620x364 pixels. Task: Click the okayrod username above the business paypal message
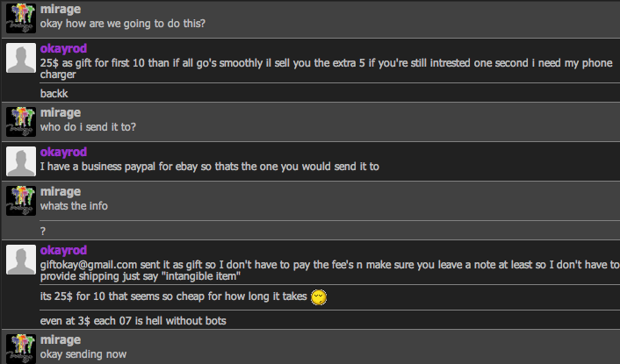pyautogui.click(x=64, y=152)
